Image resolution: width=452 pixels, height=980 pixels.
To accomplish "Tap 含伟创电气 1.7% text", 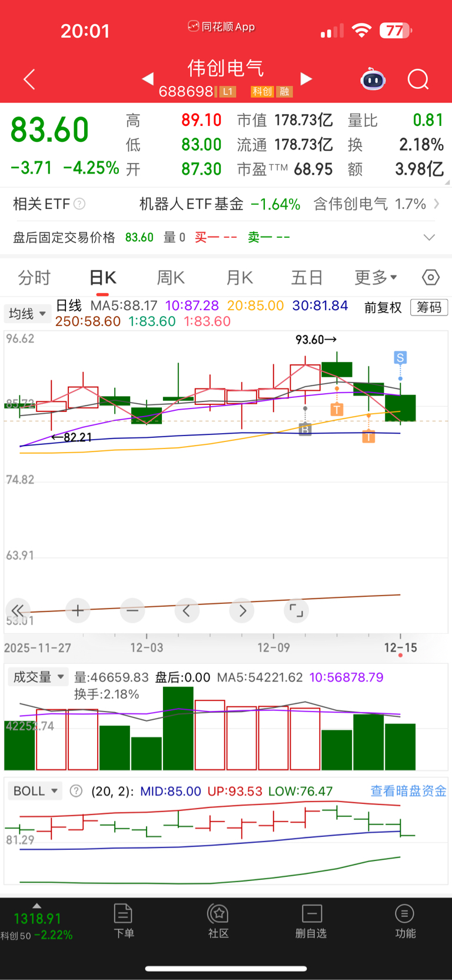I will tap(370, 204).
